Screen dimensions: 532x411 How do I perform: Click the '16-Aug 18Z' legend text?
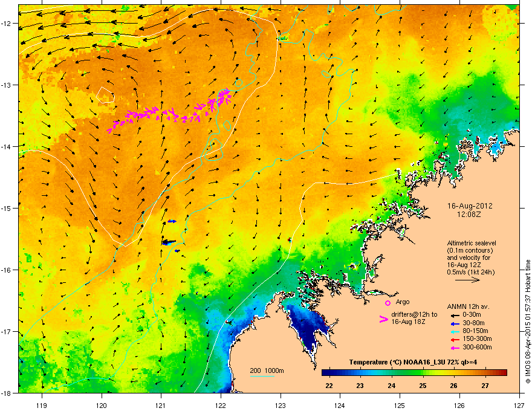pyautogui.click(x=409, y=322)
